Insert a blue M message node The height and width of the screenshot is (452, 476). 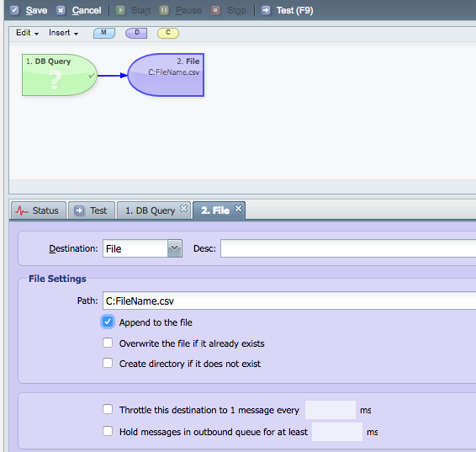click(x=104, y=33)
